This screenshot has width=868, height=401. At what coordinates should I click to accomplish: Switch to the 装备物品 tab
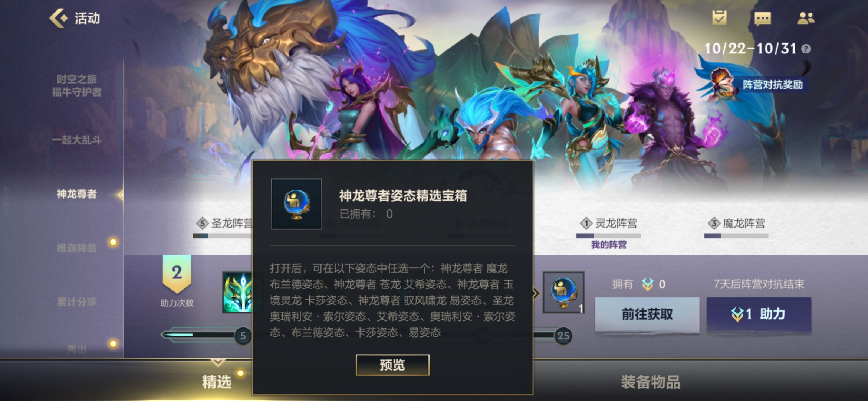click(651, 382)
